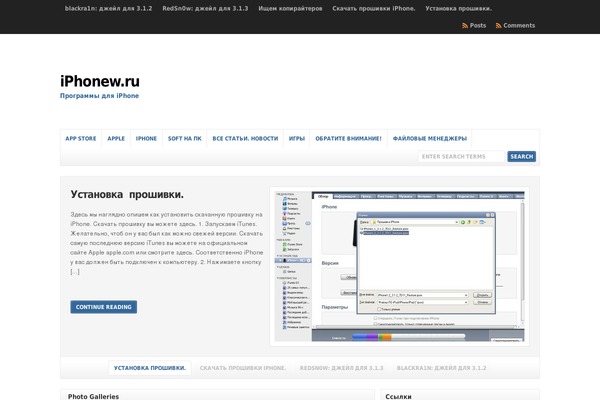Open top link blackra1n джейл для 3.1.2
The height and width of the screenshot is (400, 600).
click(x=108, y=8)
